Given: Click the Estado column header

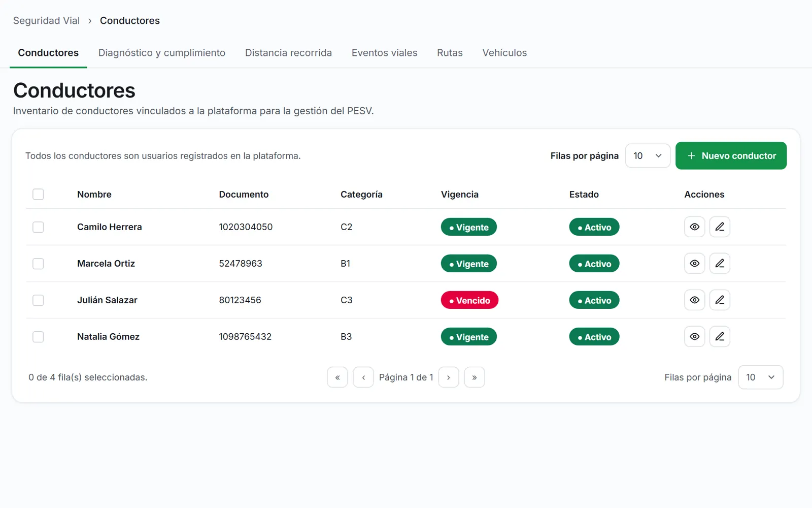Looking at the screenshot, I should tap(584, 194).
